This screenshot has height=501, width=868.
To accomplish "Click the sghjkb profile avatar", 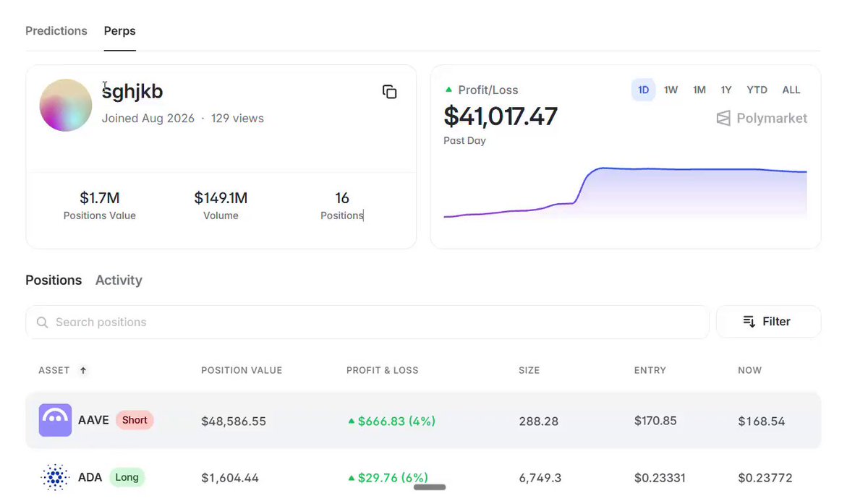I will [66, 105].
